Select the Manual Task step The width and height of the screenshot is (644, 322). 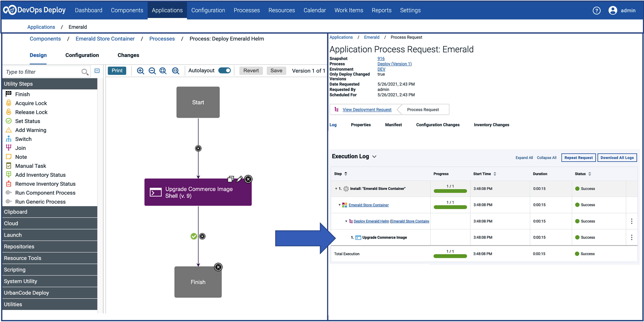pyautogui.click(x=26, y=166)
